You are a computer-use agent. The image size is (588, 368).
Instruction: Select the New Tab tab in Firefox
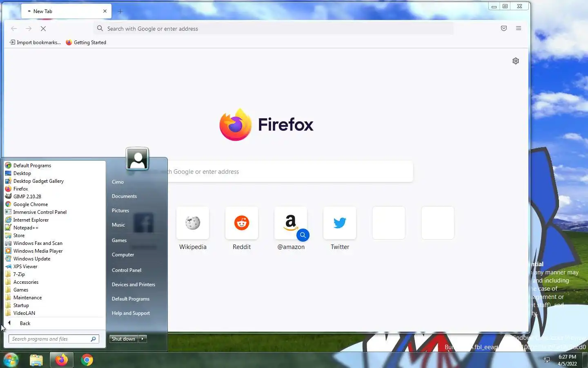(65, 11)
